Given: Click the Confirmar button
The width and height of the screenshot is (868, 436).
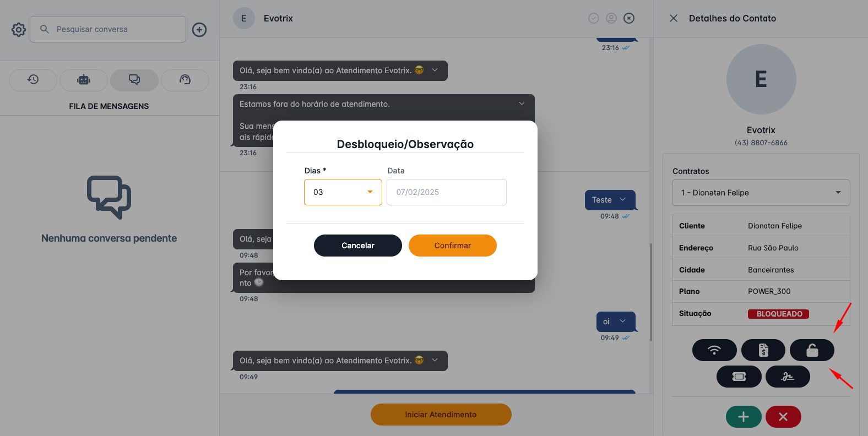Looking at the screenshot, I should 452,246.
